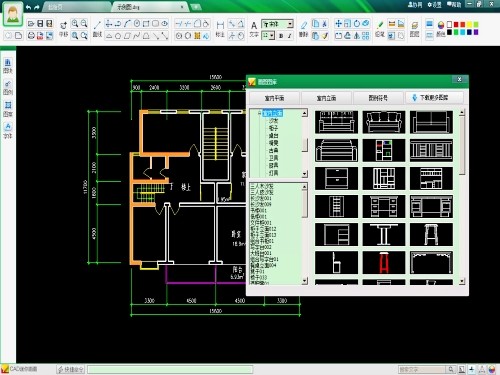Viewport: 500px width, 375px height.
Task: Toggle italic I text formatting
Action: click(x=290, y=36)
